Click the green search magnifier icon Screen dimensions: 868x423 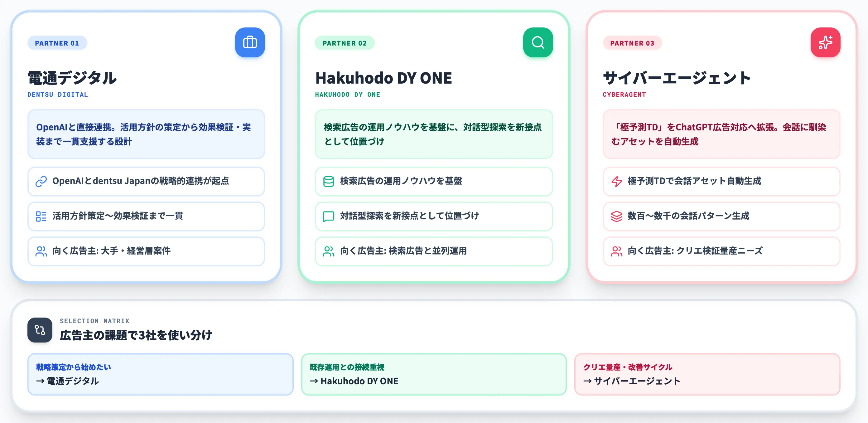click(x=538, y=42)
